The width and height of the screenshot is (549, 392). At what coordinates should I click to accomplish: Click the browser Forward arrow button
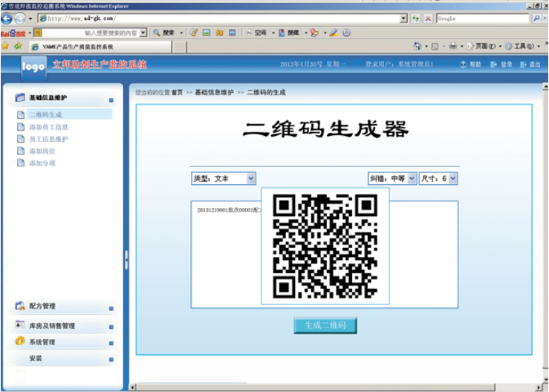coord(19,19)
